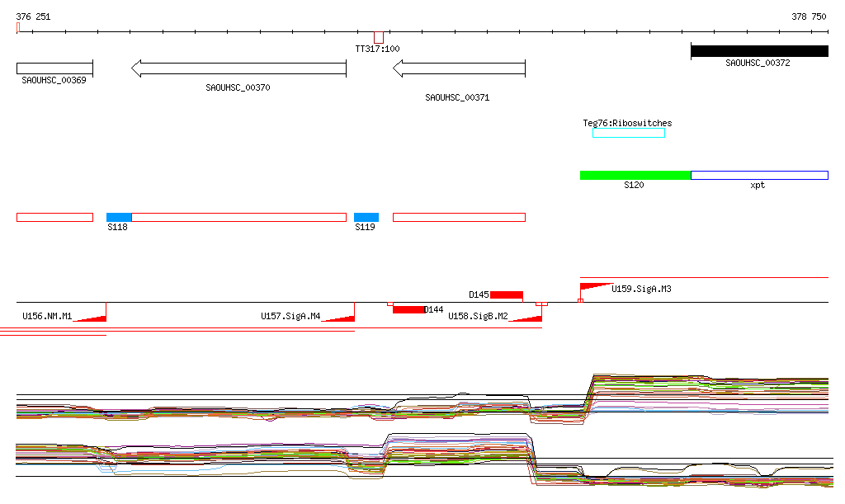Click the SAOUHSC_00369 label text

(x=54, y=80)
